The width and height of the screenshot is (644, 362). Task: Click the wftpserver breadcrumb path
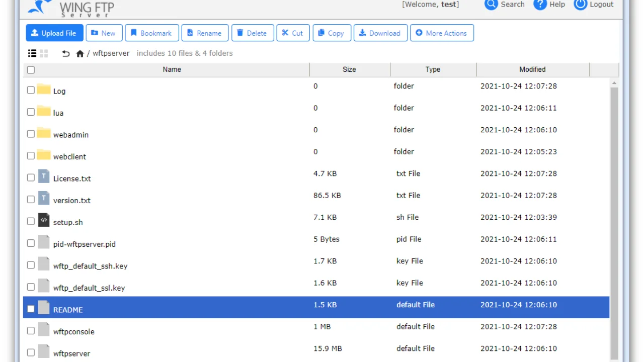click(x=111, y=53)
